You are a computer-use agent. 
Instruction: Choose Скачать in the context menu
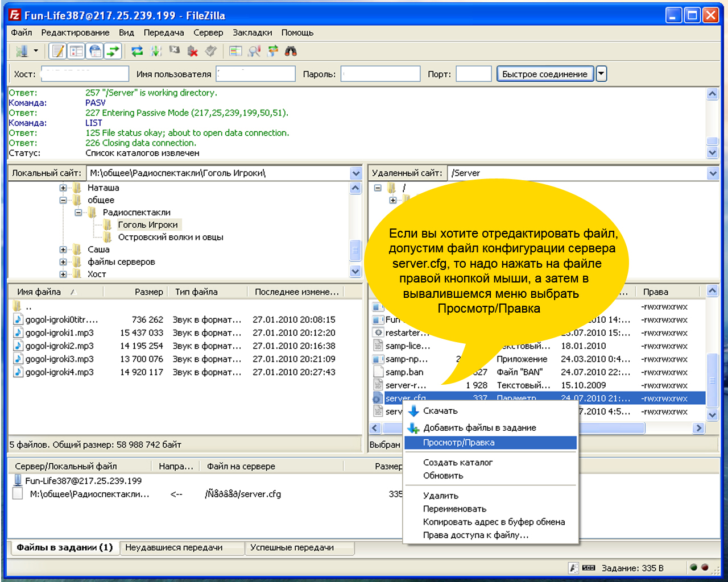[x=490, y=411]
